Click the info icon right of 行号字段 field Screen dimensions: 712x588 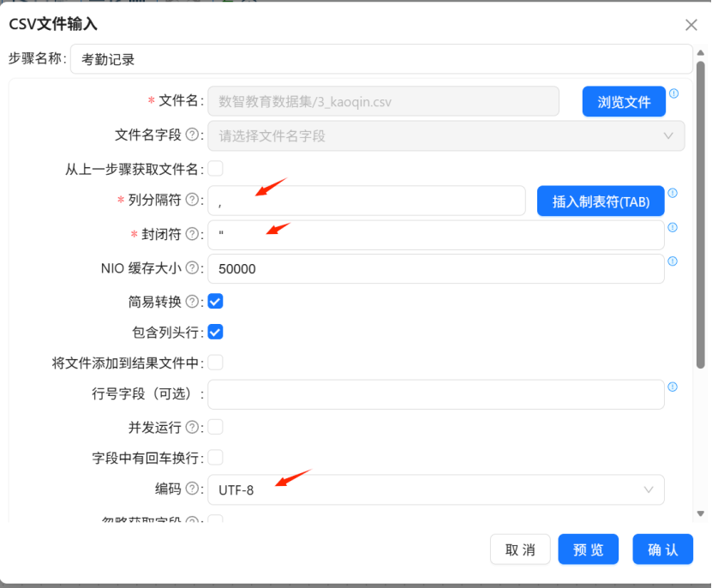pos(673,387)
